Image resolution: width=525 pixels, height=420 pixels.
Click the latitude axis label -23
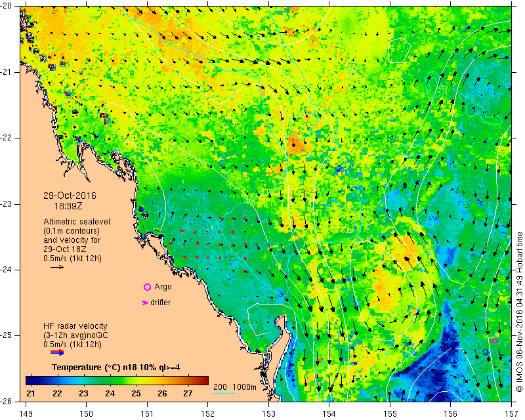click(x=7, y=204)
